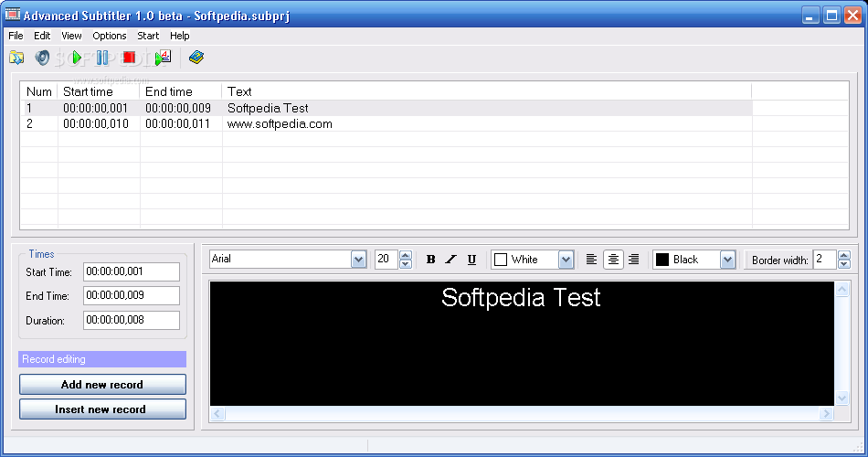Click the Record editing header
The image size is (868, 457).
(x=102, y=359)
